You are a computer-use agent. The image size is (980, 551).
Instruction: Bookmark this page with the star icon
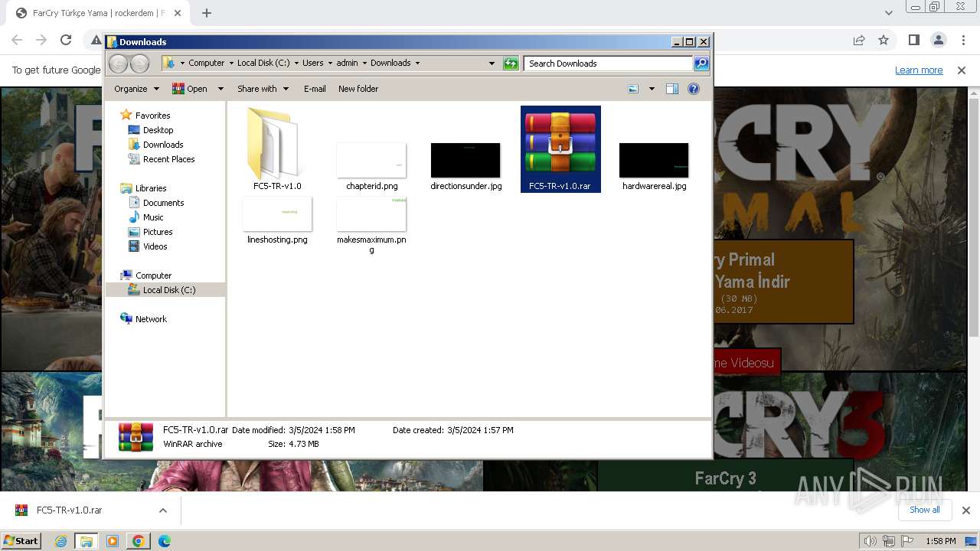tap(884, 41)
